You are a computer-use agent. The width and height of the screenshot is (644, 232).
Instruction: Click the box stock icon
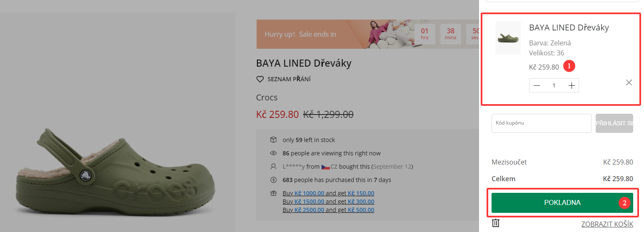click(x=273, y=140)
